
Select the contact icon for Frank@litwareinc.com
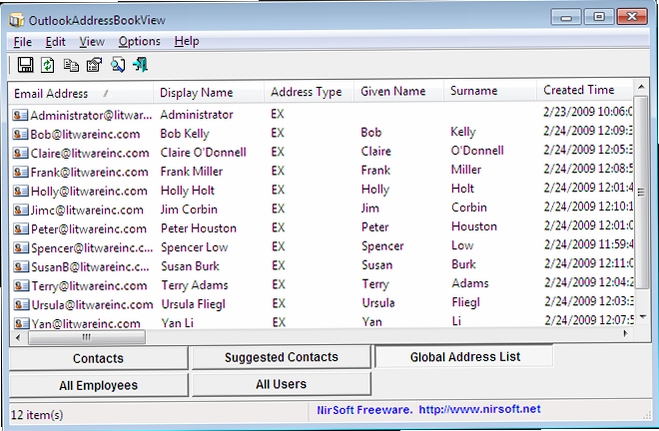coord(21,172)
